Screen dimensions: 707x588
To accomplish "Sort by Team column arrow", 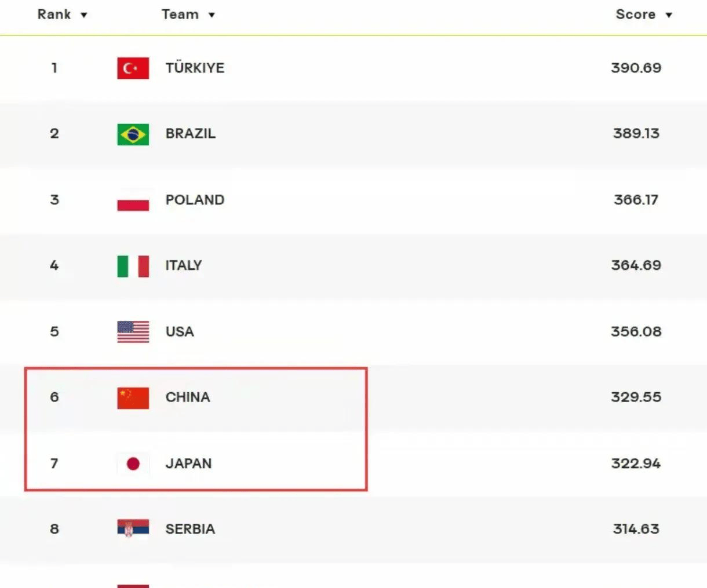I will coord(212,15).
